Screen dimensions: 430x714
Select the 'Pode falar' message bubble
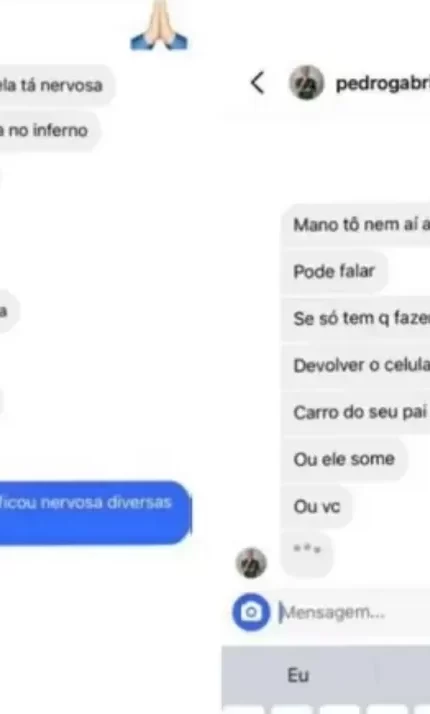point(333,271)
